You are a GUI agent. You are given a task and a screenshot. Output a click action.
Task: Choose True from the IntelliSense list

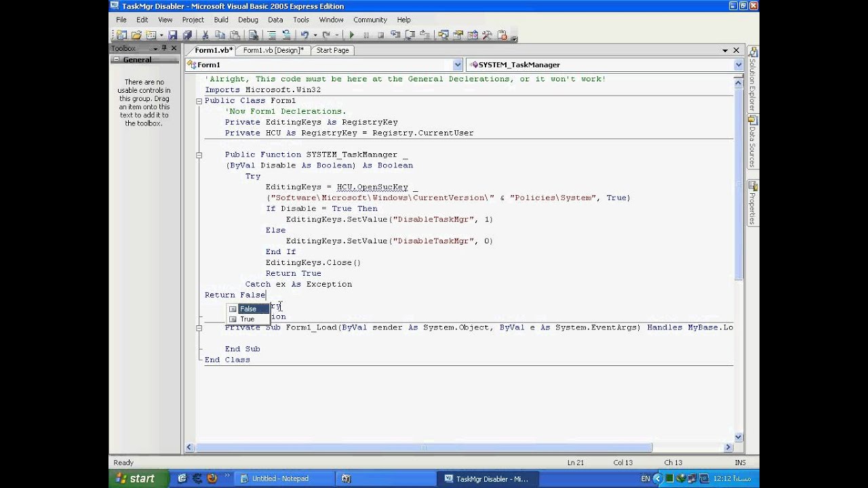point(248,319)
